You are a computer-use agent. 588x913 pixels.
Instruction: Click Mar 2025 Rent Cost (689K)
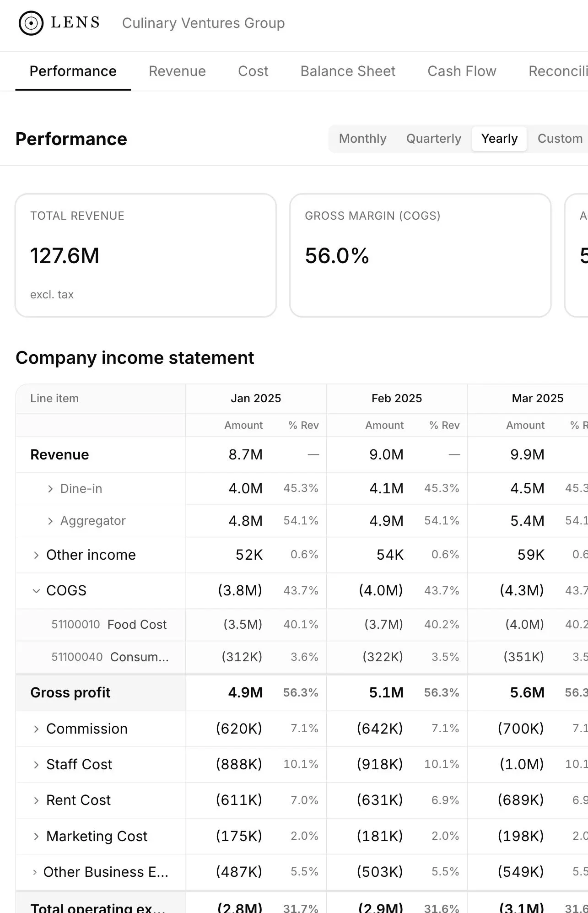[x=521, y=800]
